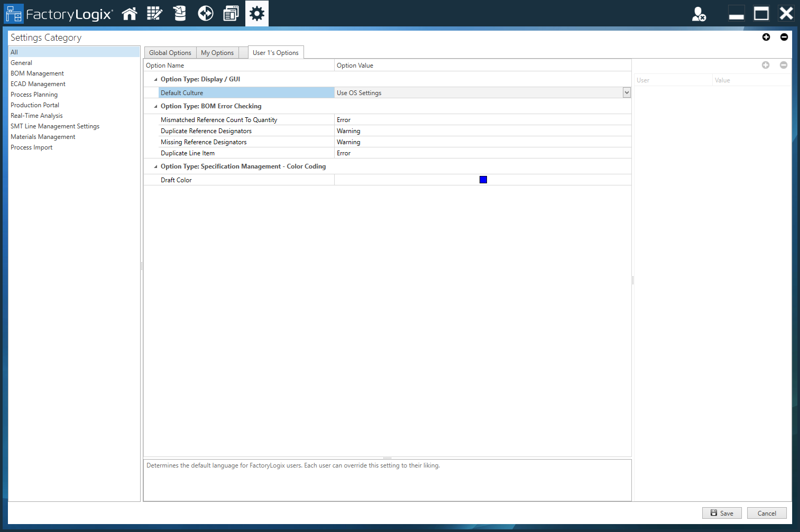Viewport: 800px width, 532px height.
Task: Select BOM Management in Settings Category list
Action: tap(37, 73)
